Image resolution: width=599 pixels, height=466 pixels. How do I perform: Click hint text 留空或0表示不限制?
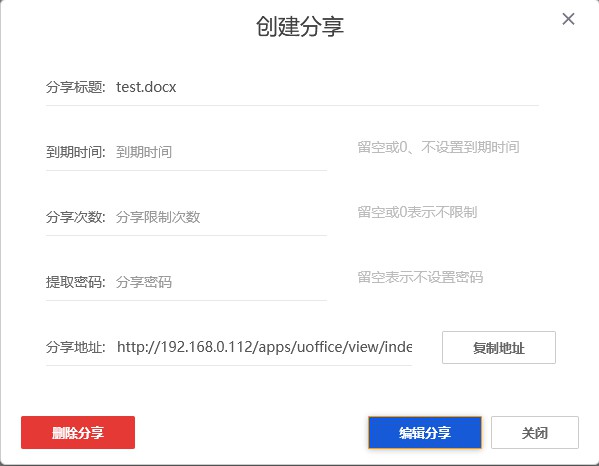417,212
